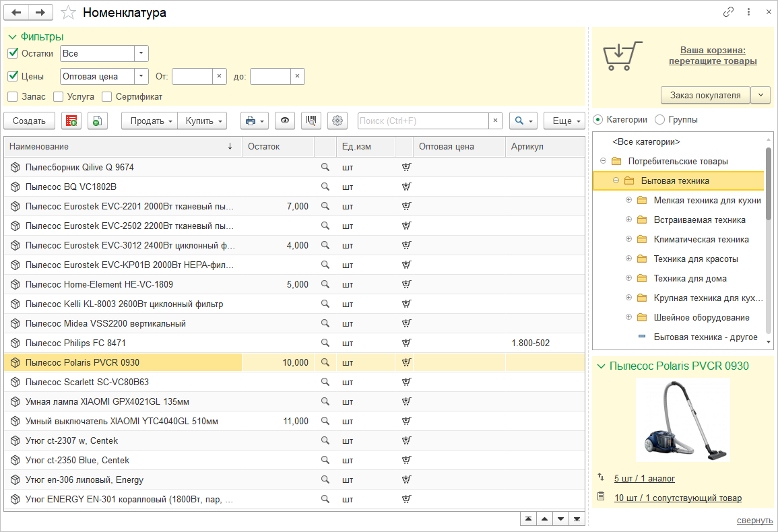Enable the Услуга checkbox

point(59,96)
